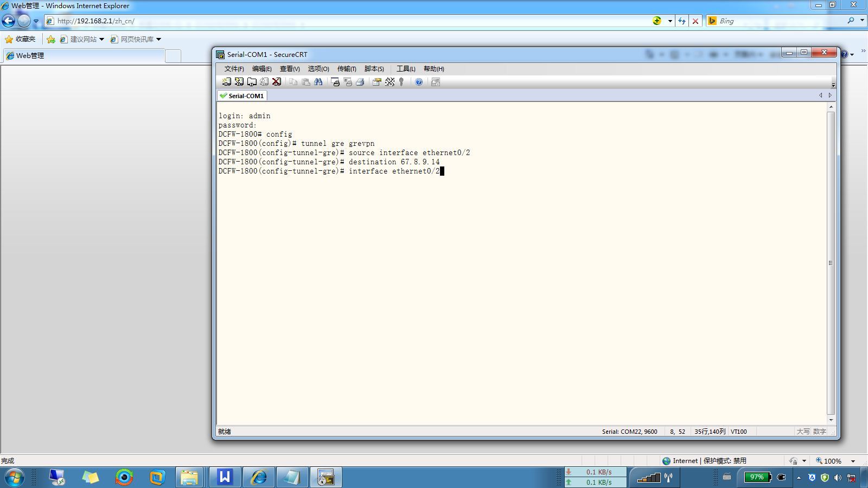Open the 查看(V) menu

coord(290,69)
